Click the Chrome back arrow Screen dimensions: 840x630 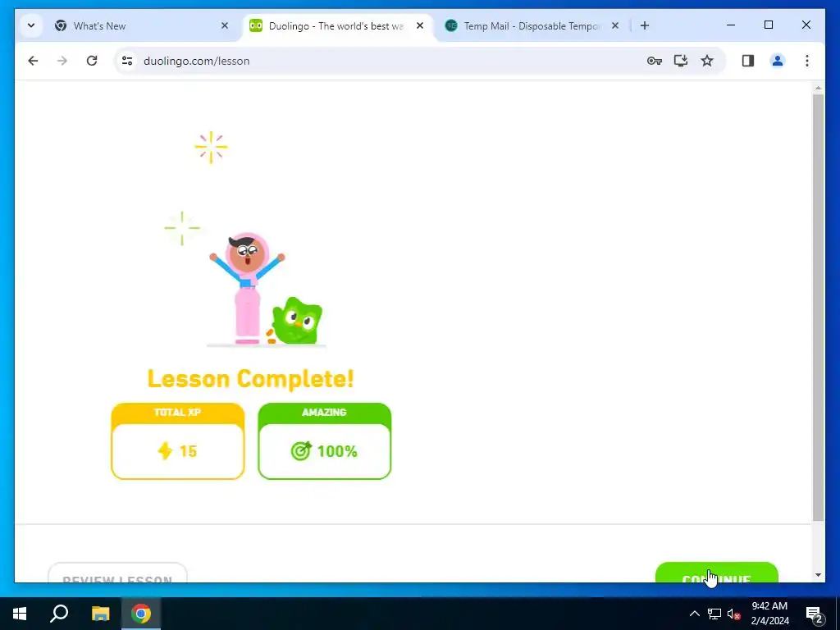(33, 61)
